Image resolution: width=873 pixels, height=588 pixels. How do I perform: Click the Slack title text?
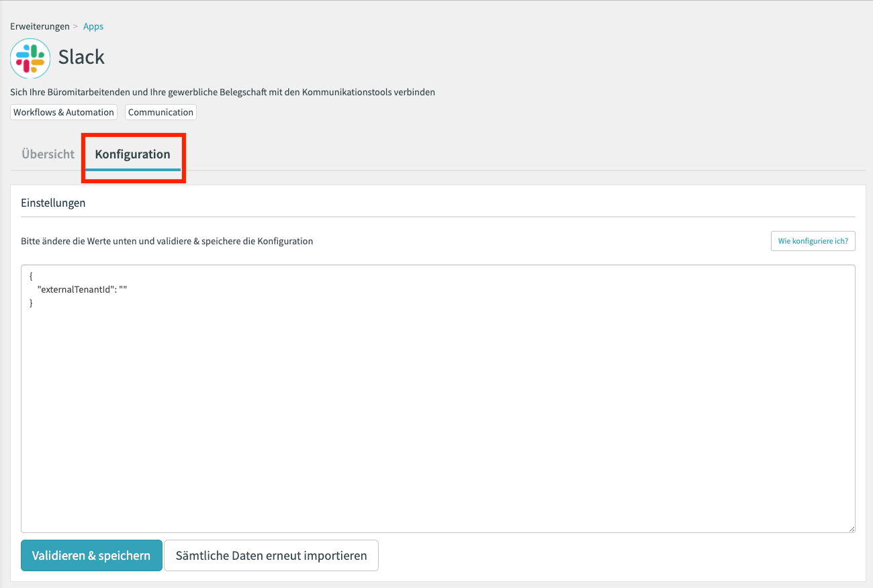(x=81, y=57)
